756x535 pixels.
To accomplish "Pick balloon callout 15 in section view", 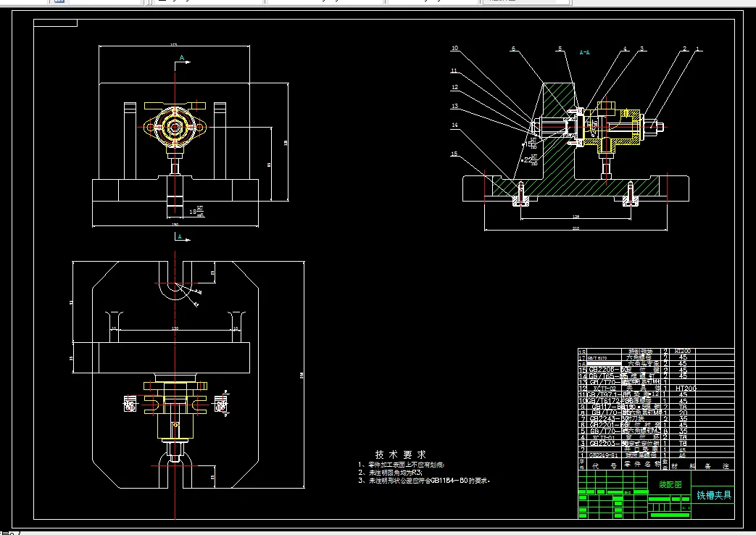I will (454, 154).
